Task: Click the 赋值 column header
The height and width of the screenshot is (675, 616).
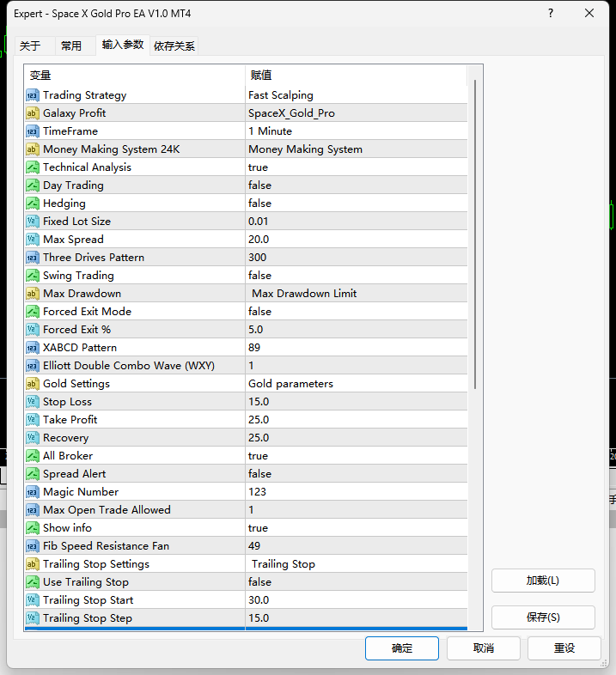Action: point(357,76)
